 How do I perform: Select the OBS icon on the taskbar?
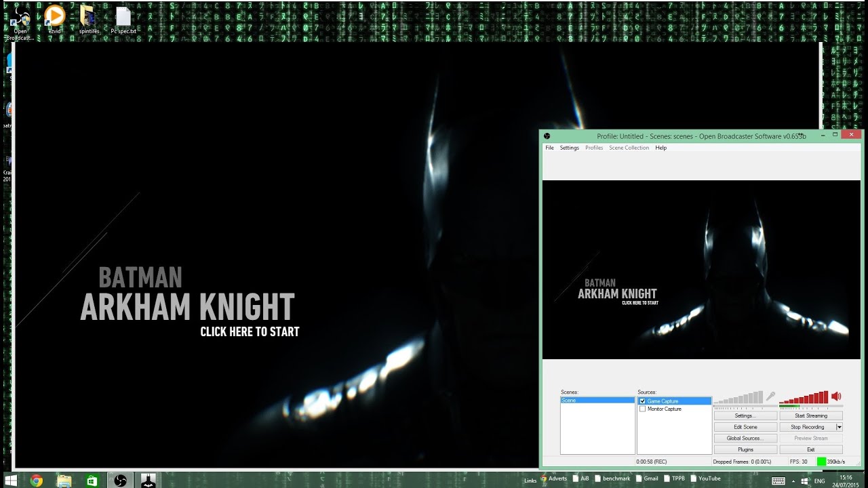(120, 480)
